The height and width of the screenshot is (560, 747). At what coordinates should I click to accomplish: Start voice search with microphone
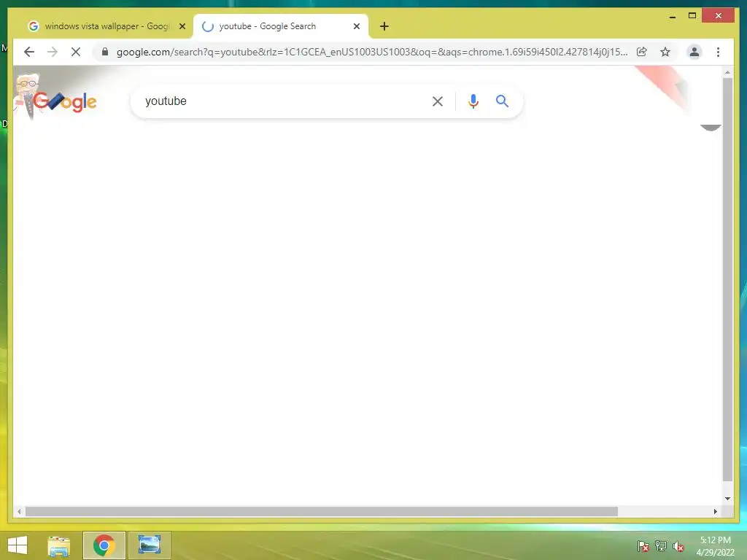[x=473, y=101]
